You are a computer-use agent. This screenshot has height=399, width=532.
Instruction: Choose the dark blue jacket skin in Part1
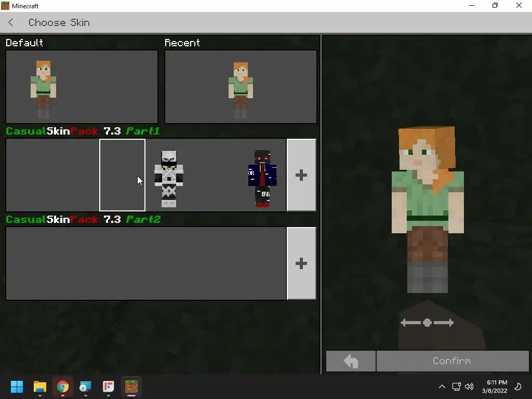click(262, 179)
